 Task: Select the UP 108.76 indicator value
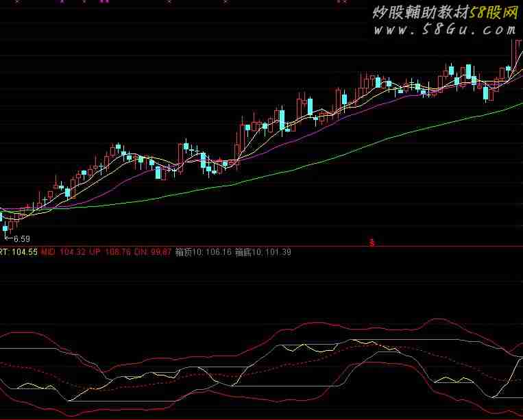point(108,252)
